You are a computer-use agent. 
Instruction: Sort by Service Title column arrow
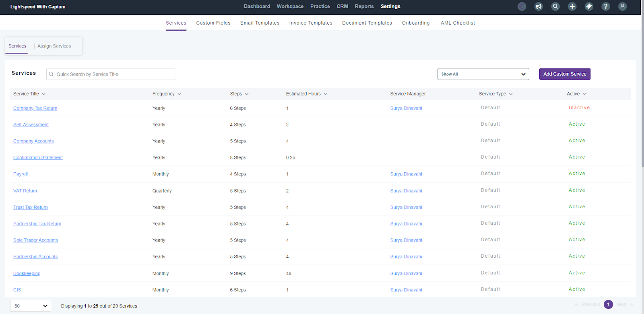click(x=43, y=94)
